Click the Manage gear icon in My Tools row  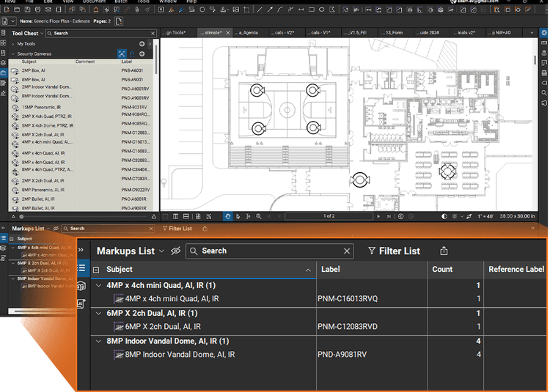pyautogui.click(x=142, y=44)
